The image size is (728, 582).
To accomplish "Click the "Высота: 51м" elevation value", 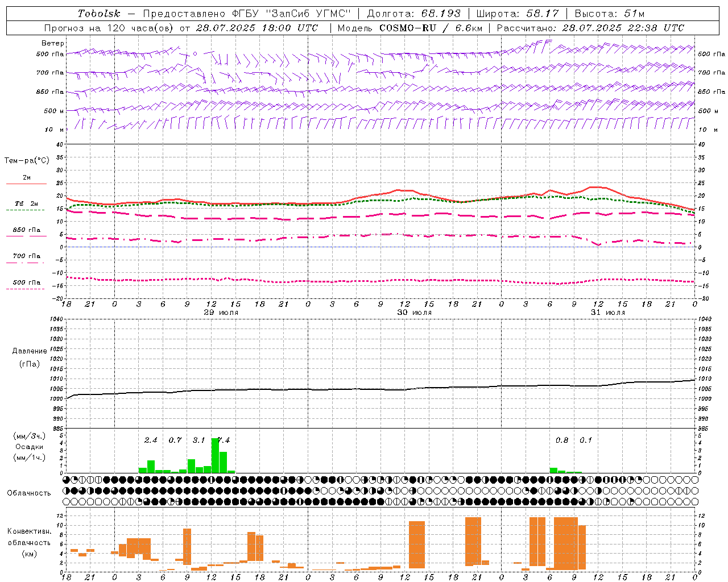I will coord(609,14).
